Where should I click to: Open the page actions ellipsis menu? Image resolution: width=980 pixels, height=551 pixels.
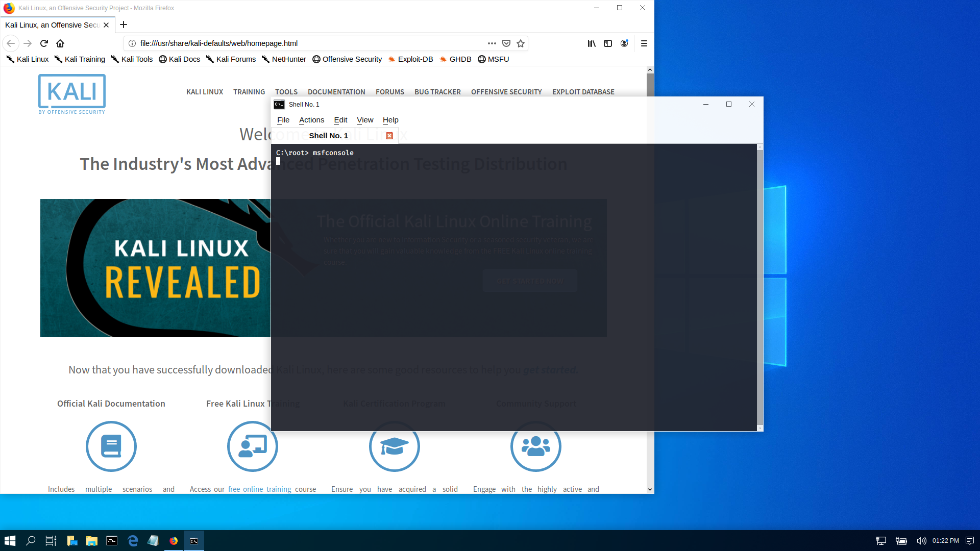click(492, 43)
